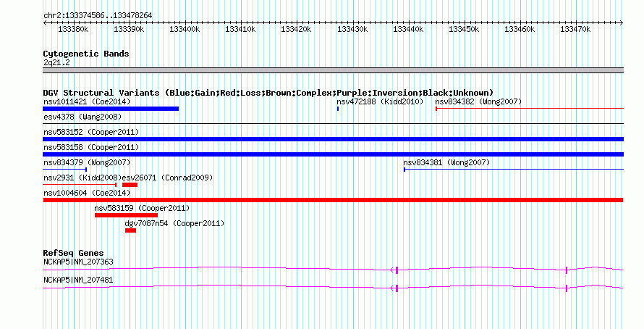Click the nsv834382 (Wong2007) red loss line
644x329 pixels.
(530, 109)
